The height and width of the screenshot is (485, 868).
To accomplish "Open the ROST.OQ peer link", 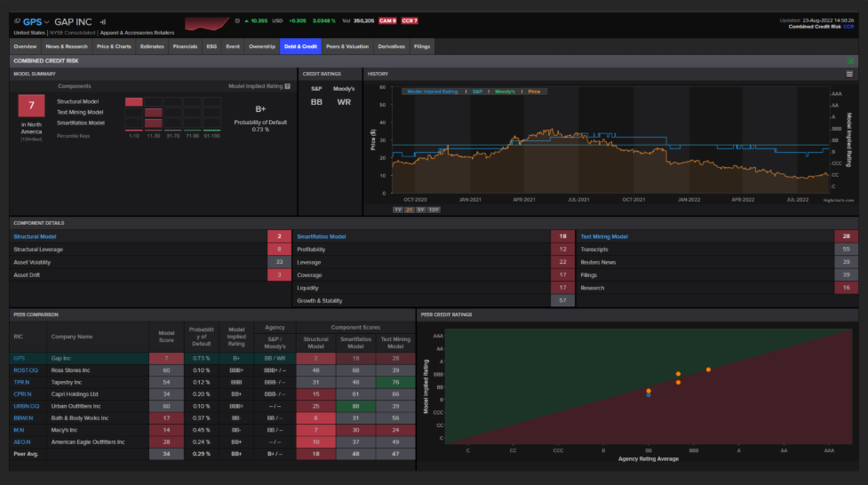I will tap(26, 370).
